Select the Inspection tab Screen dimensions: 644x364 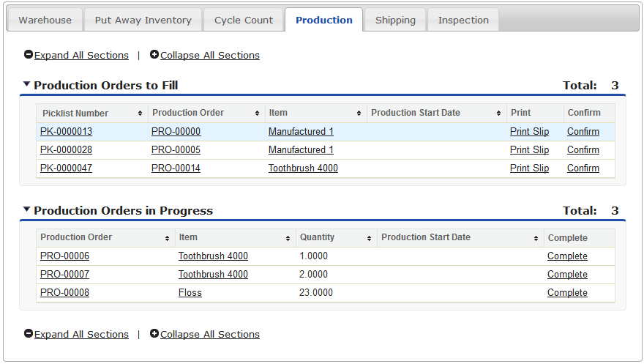(463, 20)
